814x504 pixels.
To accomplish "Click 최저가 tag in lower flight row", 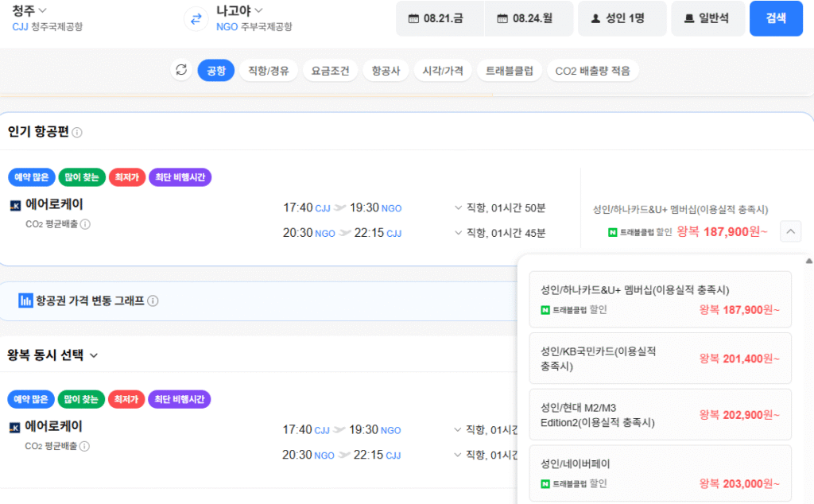I will coord(126,400).
